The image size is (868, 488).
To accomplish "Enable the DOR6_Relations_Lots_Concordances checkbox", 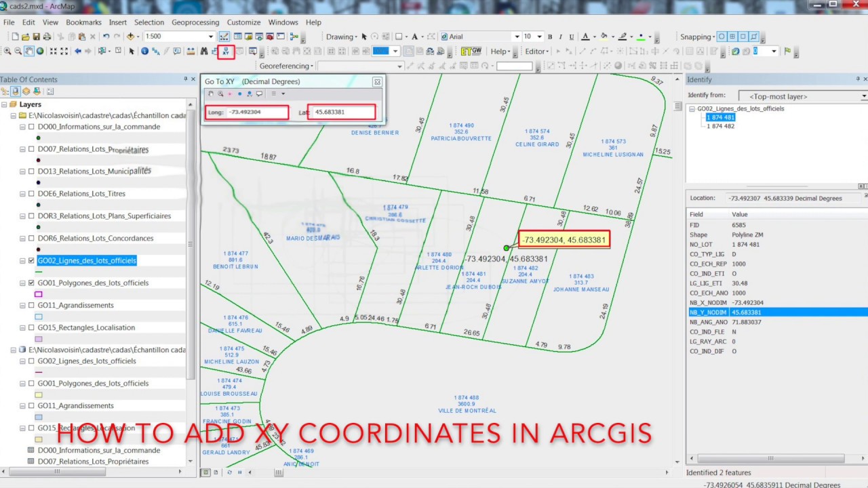I will tap(31, 239).
